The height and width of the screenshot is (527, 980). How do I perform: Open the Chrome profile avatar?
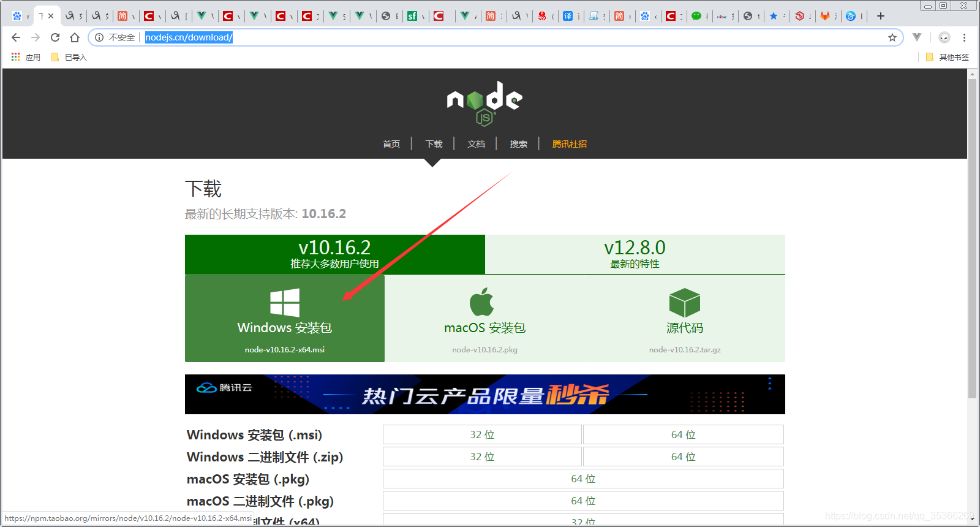(944, 37)
